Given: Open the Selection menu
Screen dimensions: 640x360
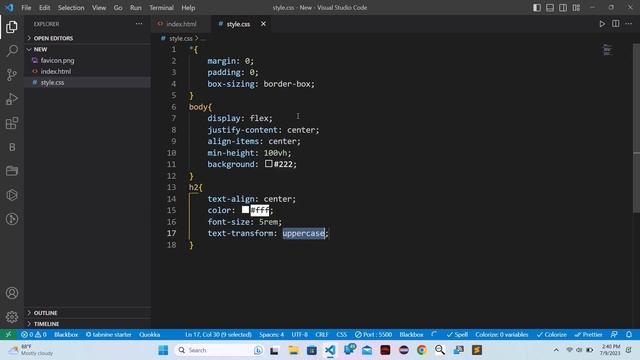Looking at the screenshot, I should coord(71,7).
